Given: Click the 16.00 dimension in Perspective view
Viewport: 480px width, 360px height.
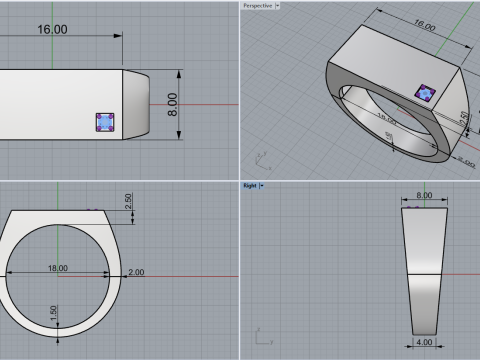Looking at the screenshot, I should (x=424, y=25).
